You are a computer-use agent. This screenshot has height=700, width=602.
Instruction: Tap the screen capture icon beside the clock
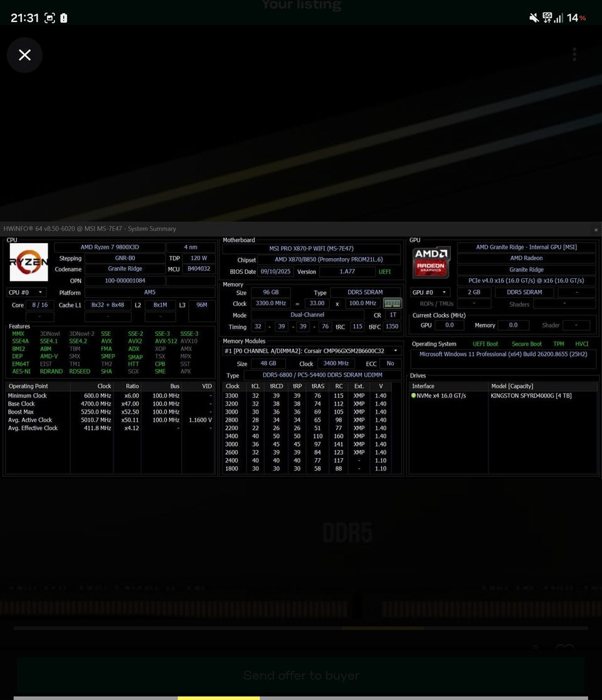pos(50,18)
